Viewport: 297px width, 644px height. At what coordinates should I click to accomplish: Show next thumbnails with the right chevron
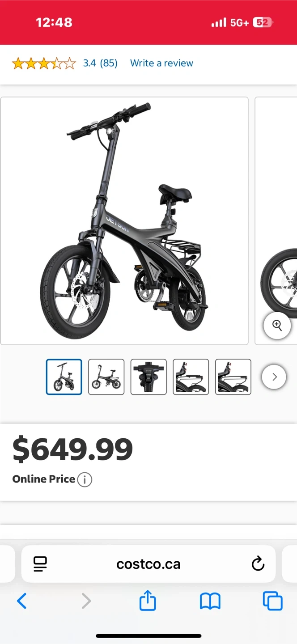[x=274, y=377]
